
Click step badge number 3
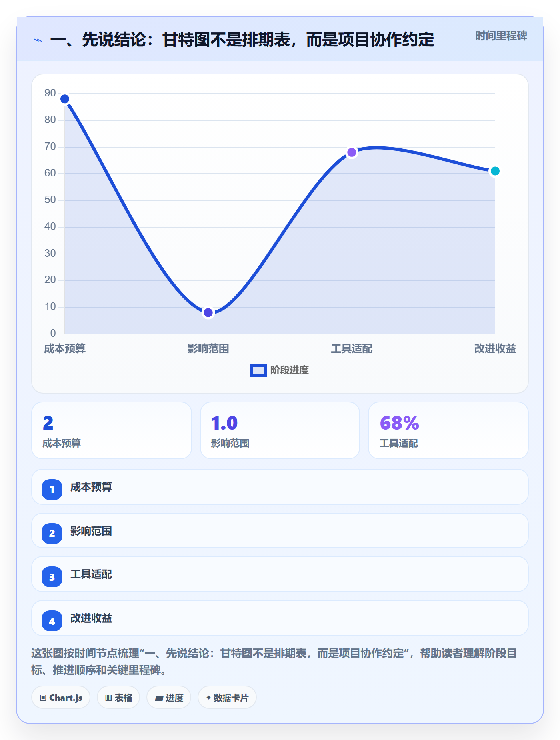click(x=52, y=577)
